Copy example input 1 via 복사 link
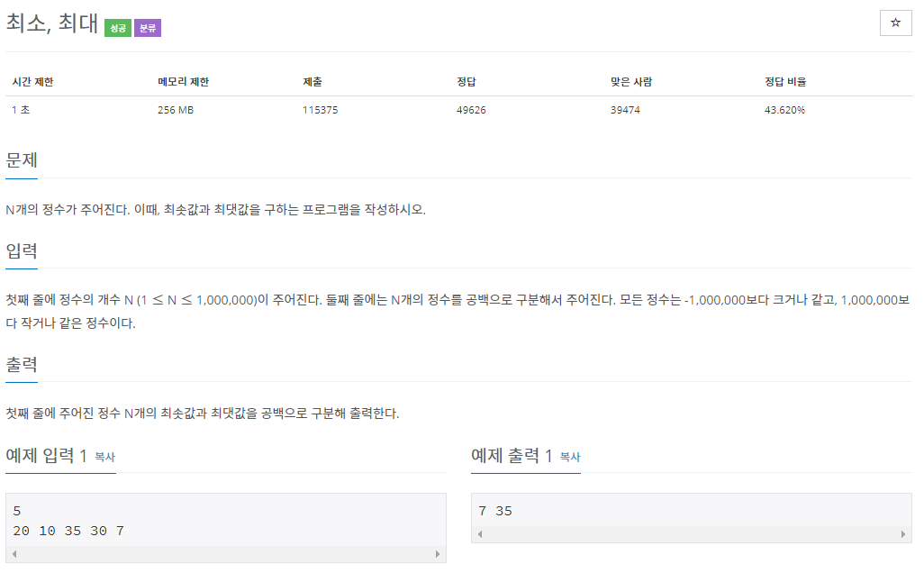Image resolution: width=924 pixels, height=573 pixels. coord(104,457)
